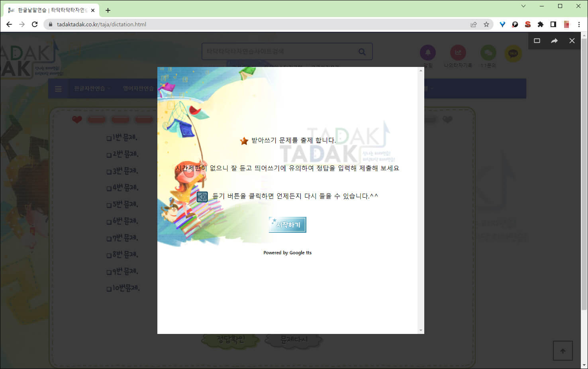Image resolution: width=588 pixels, height=369 pixels.
Task: Click the search magnifier icon
Action: (362, 51)
